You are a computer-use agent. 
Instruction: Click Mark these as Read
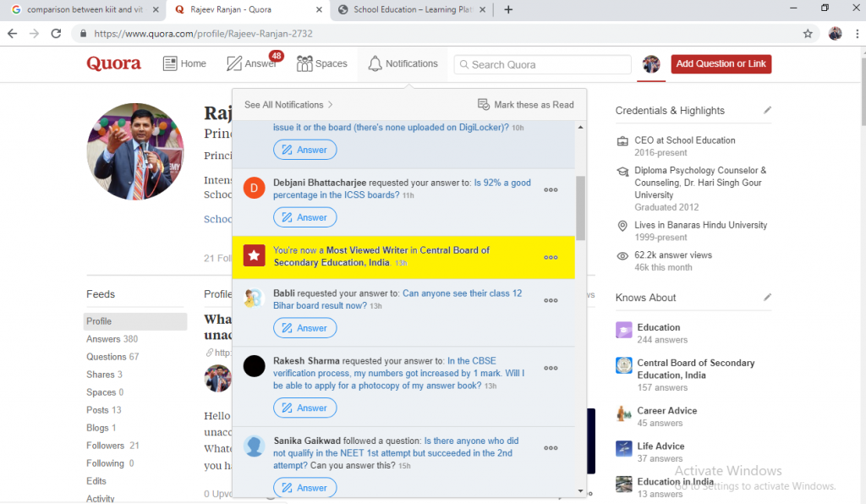pos(525,104)
